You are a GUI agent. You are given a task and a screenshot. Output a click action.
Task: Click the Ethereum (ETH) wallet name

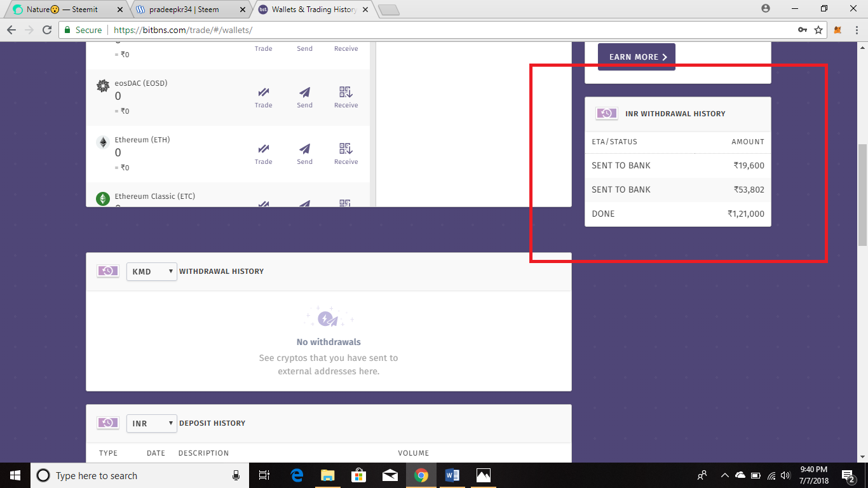point(142,140)
